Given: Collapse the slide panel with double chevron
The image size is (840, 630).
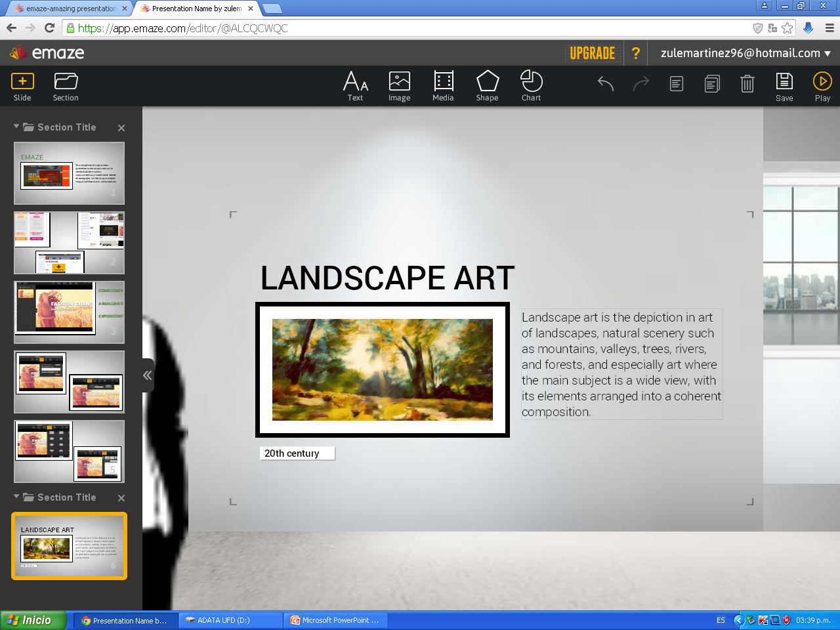Looking at the screenshot, I should coord(148,375).
